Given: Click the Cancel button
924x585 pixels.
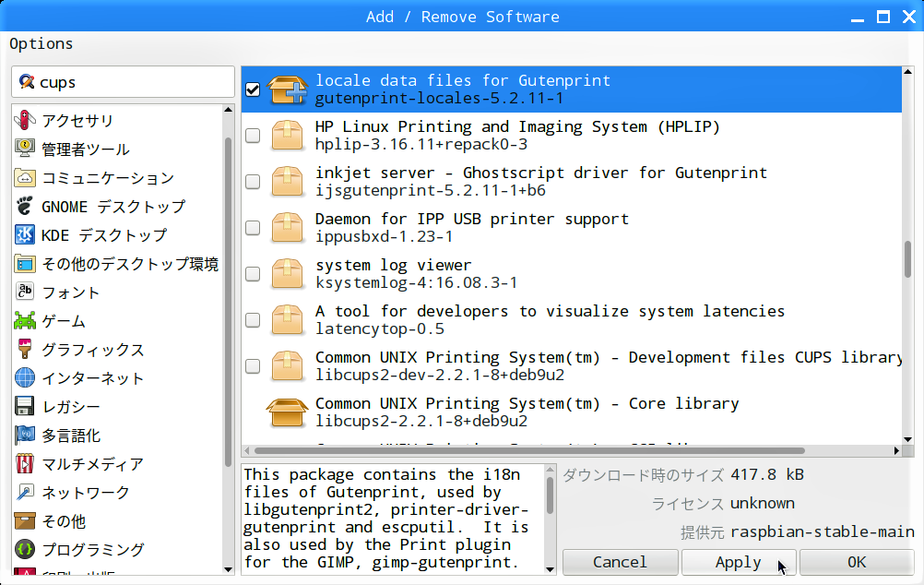Looking at the screenshot, I should [x=620, y=562].
